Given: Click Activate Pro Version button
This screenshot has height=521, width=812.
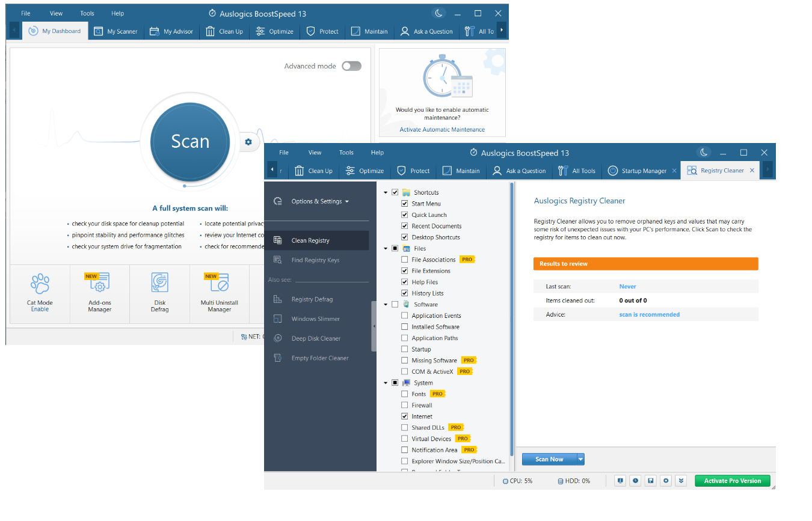Looking at the screenshot, I should pyautogui.click(x=733, y=481).
